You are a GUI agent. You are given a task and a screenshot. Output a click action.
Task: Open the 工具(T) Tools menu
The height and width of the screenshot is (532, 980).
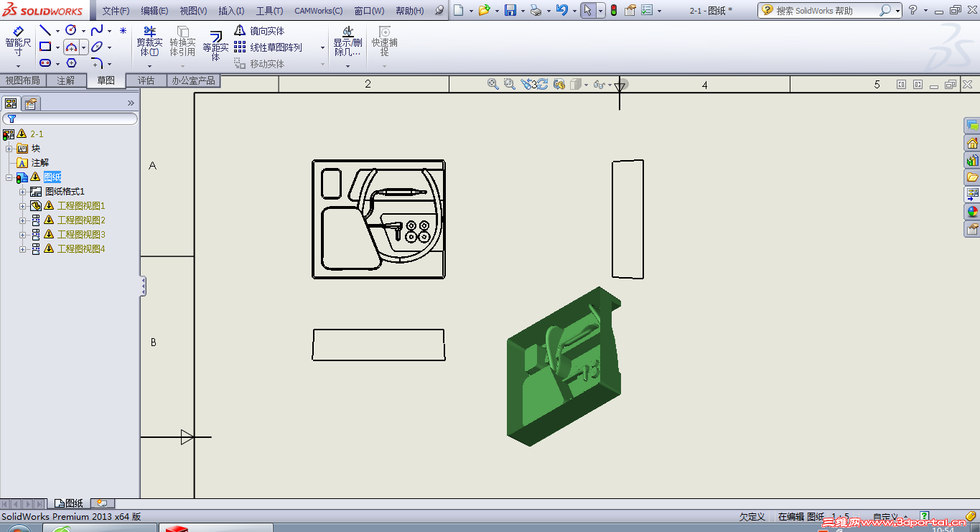click(269, 11)
